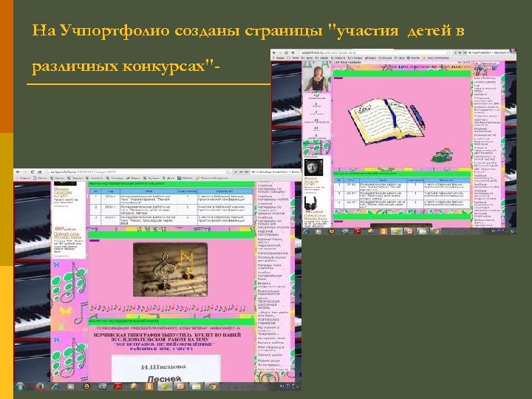Image resolution: width=532 pixels, height=399 pixels.
Task: Open the treble clef picture on the lower-left page
Action: tap(170, 270)
